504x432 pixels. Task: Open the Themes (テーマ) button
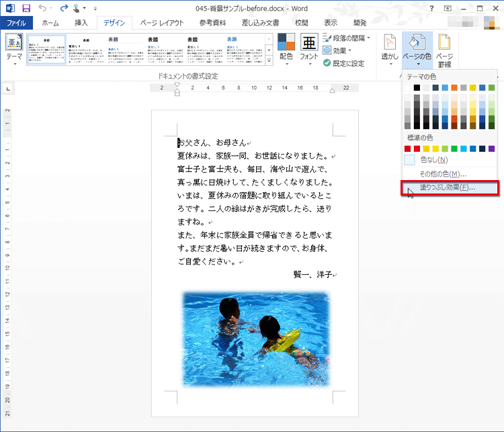(14, 50)
